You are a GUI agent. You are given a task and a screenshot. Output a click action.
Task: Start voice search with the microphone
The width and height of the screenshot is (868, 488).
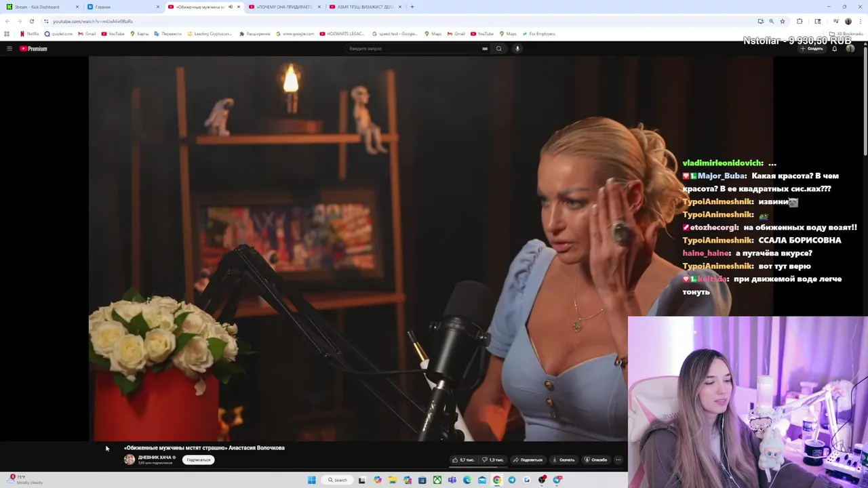tap(517, 49)
